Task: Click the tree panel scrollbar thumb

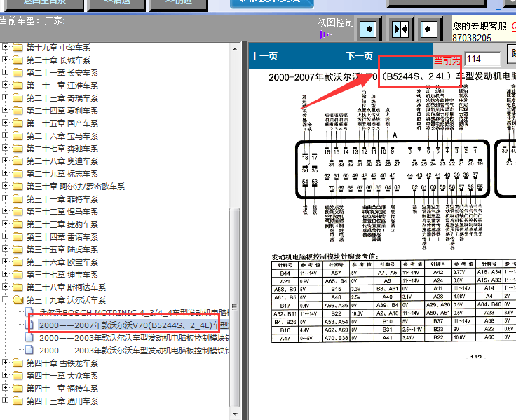Action: pyautogui.click(x=235, y=307)
